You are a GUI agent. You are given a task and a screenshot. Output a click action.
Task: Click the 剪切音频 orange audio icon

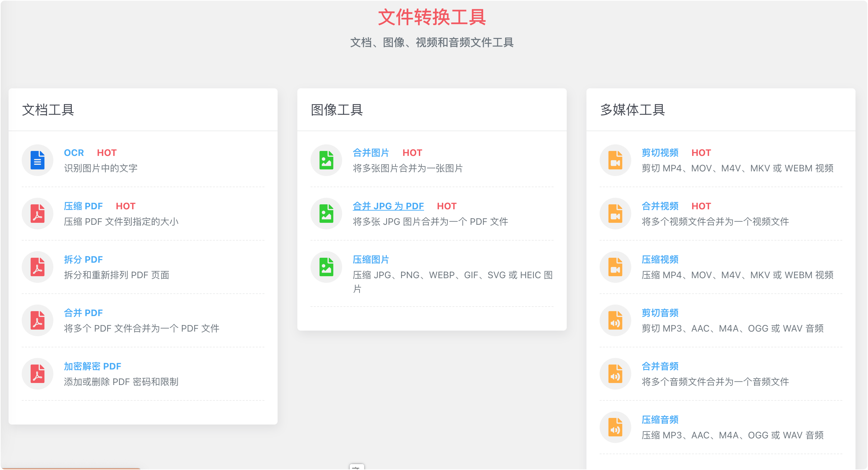point(615,321)
